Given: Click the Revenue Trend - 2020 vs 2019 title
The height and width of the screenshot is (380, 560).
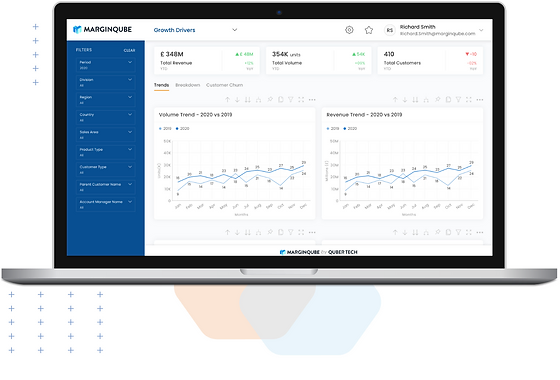Looking at the screenshot, I should click(x=364, y=115).
